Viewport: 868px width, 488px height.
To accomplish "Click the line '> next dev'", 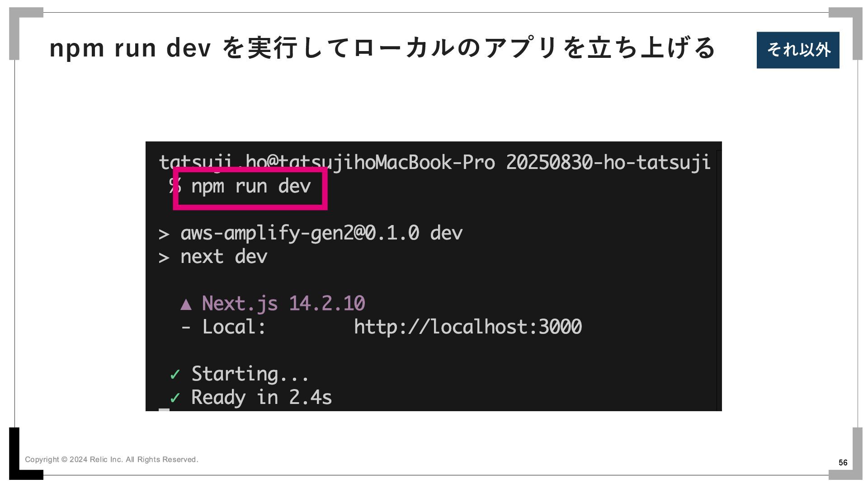I will coord(213,257).
